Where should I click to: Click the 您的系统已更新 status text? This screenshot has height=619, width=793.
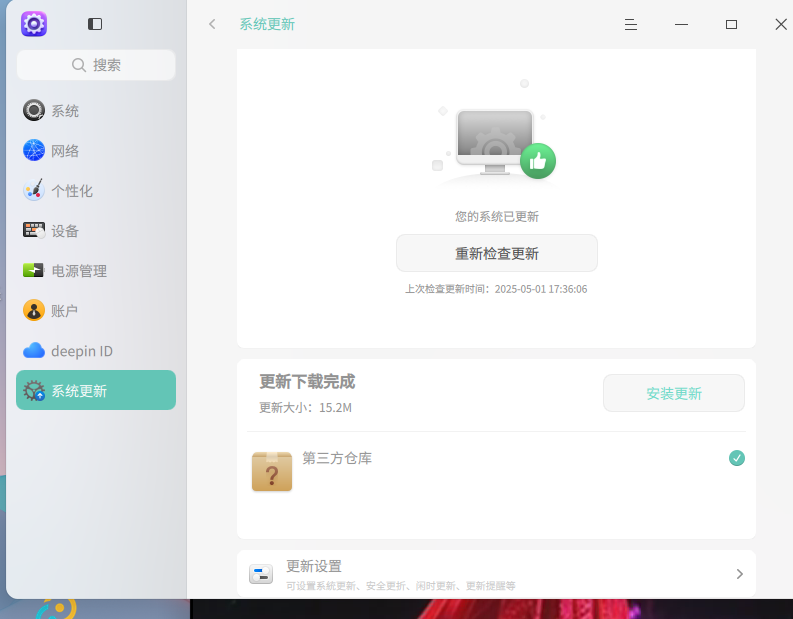point(497,216)
